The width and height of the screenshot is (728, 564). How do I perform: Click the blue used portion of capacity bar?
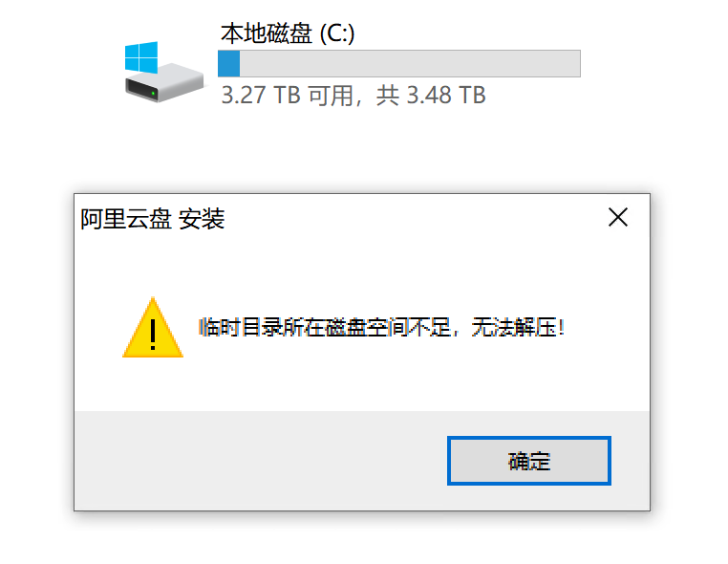click(229, 64)
